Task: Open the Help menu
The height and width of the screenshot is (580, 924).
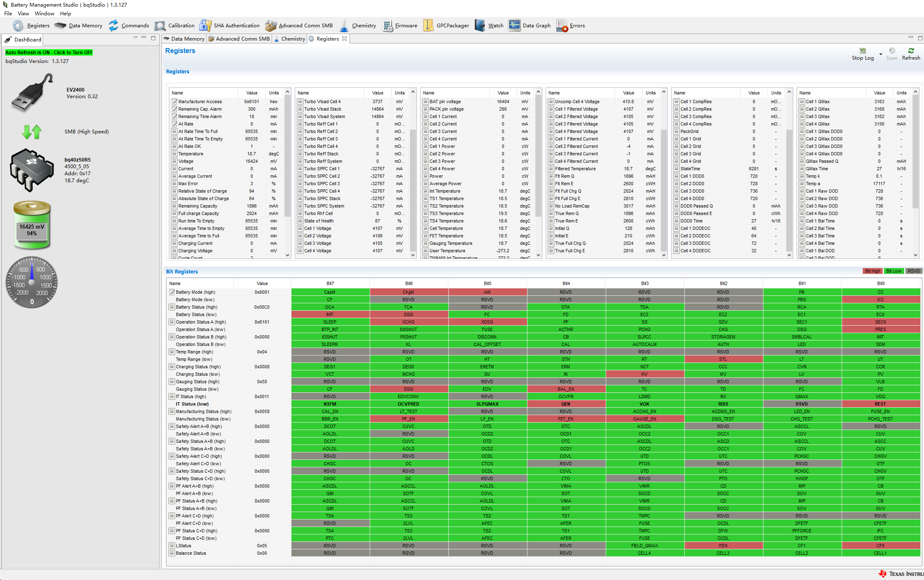Action: click(x=65, y=13)
